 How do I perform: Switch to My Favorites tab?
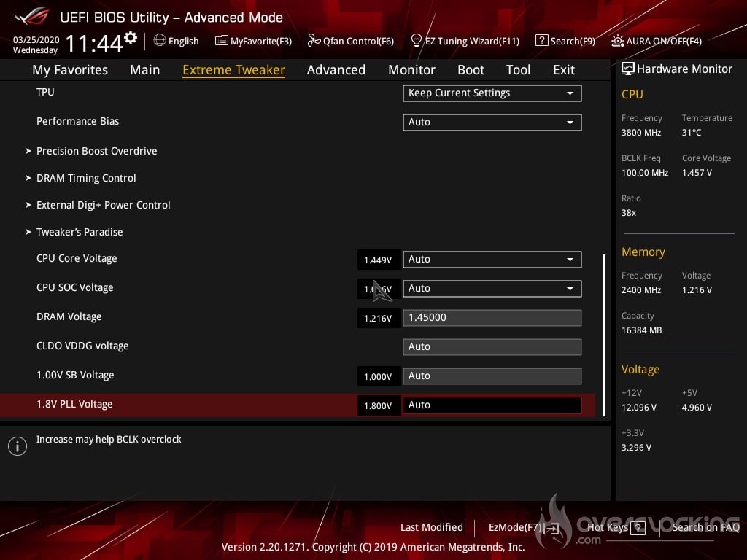[70, 70]
